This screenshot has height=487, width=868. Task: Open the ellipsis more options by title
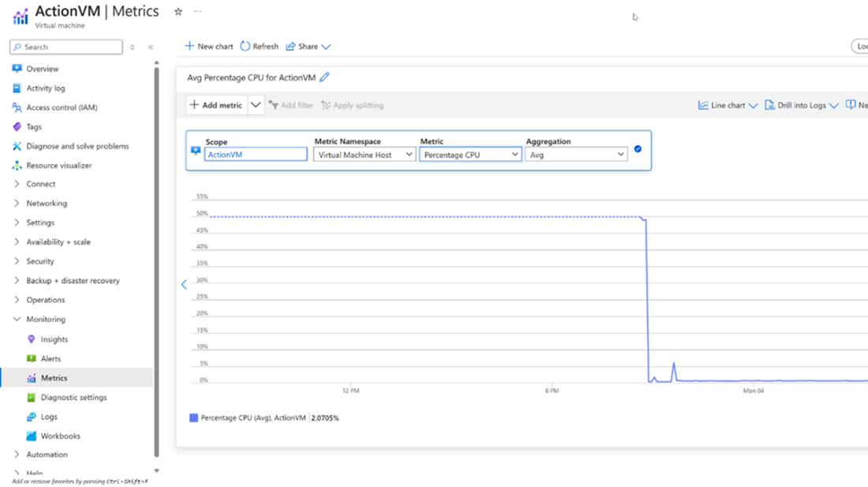tap(197, 12)
